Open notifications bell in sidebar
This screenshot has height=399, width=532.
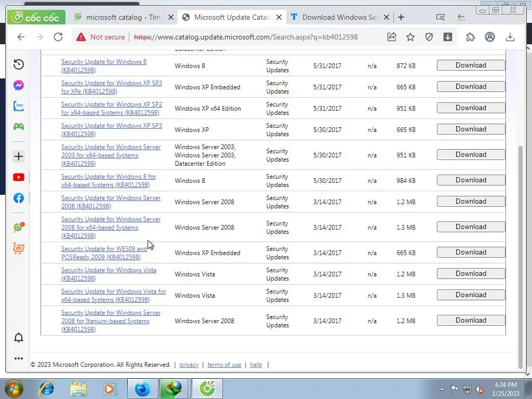pyautogui.click(x=19, y=338)
